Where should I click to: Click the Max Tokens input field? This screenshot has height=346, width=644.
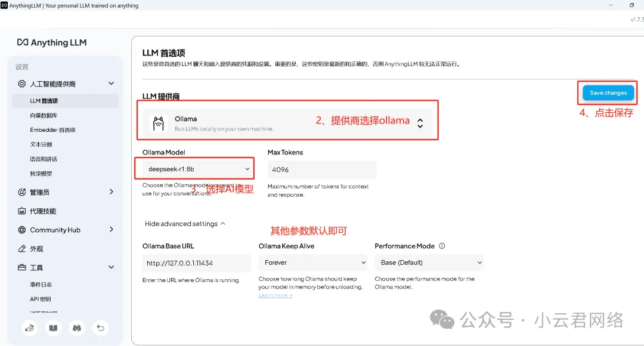(x=322, y=169)
